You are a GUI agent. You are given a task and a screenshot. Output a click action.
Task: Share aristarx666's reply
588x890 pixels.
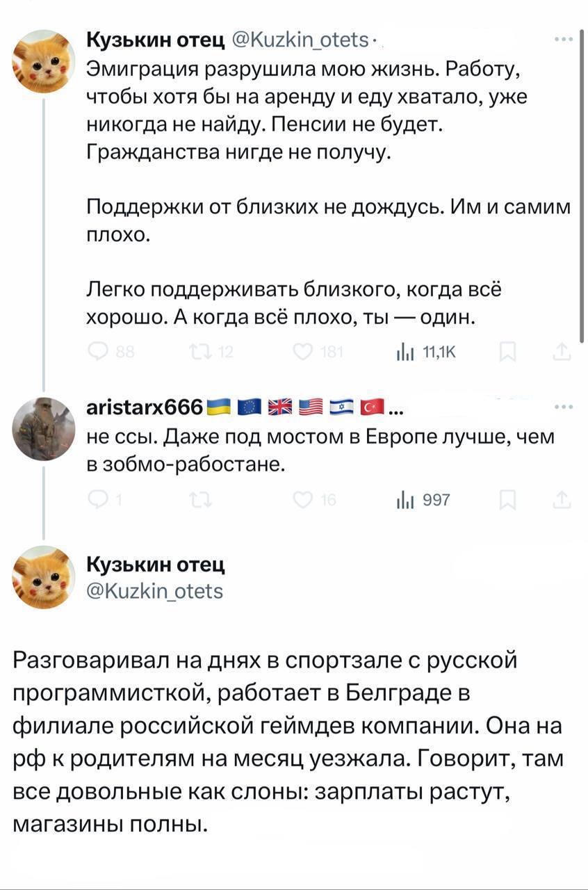pos(561,500)
